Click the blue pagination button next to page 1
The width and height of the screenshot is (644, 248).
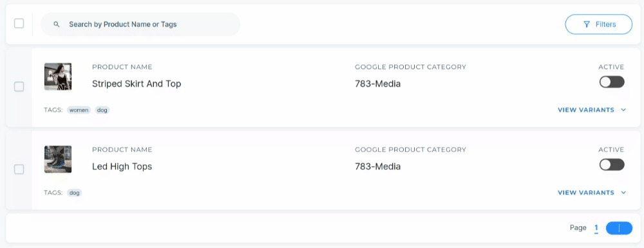tap(619, 228)
